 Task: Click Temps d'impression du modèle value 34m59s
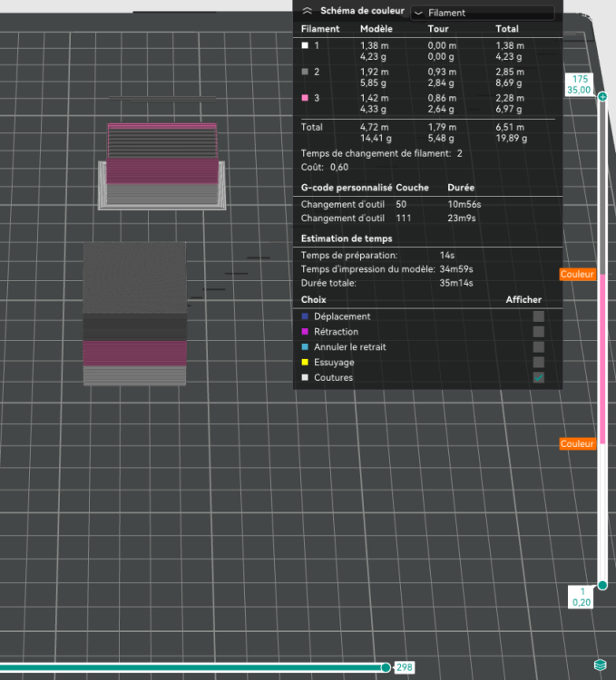tap(456, 269)
